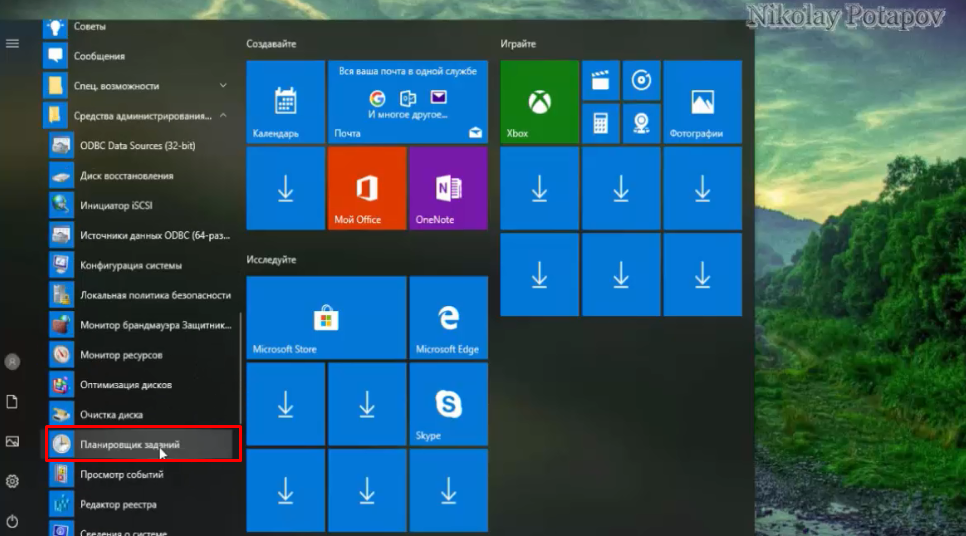Open Documents from the Start sidebar icon
The height and width of the screenshot is (536, 966).
(12, 402)
